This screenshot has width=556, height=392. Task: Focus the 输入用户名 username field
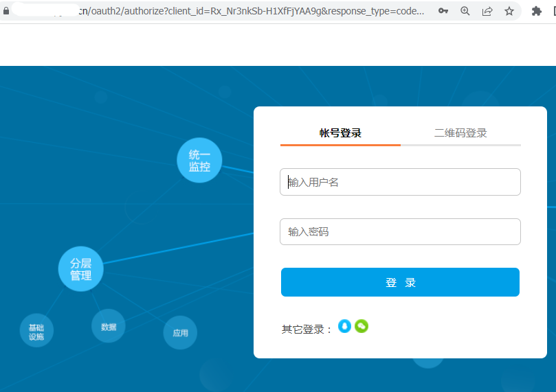click(400, 182)
